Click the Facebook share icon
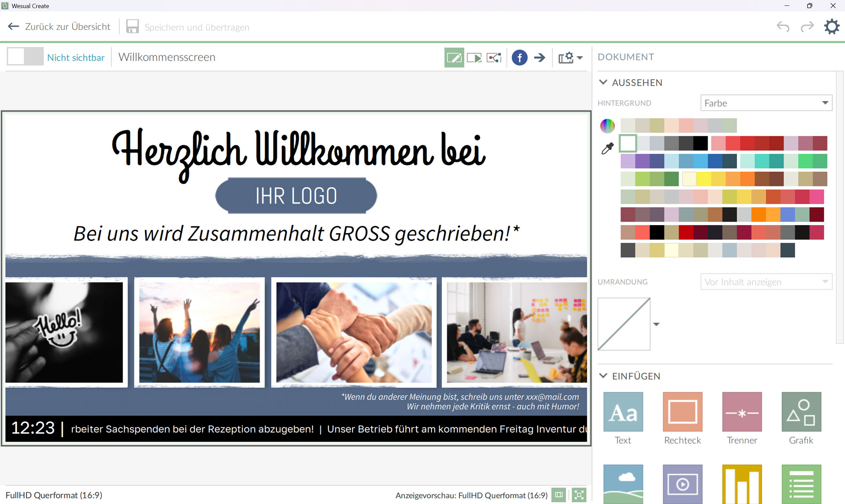The width and height of the screenshot is (845, 504). pyautogui.click(x=519, y=58)
